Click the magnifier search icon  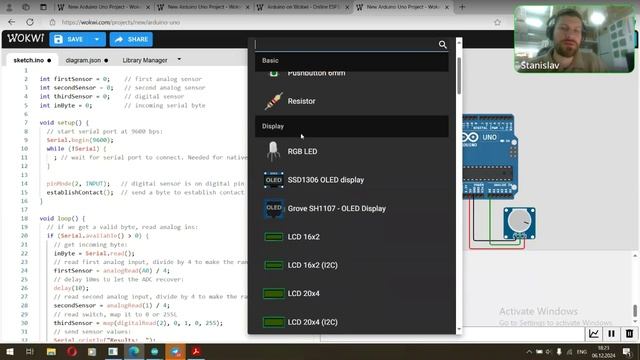click(442, 44)
